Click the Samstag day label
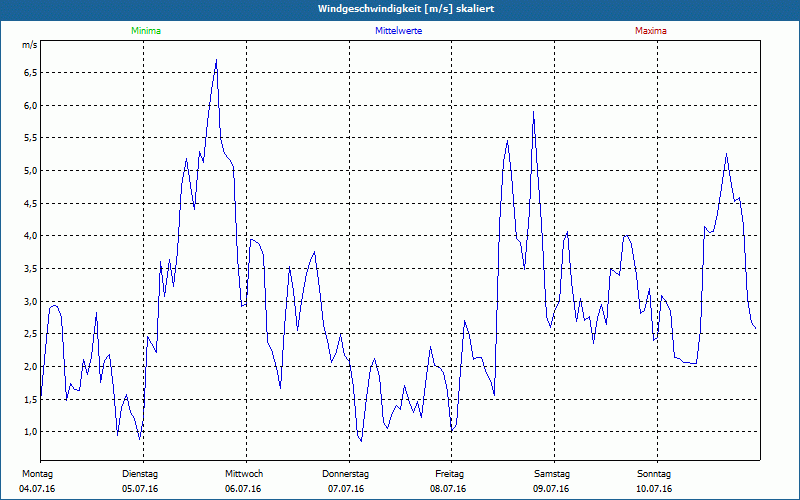The image size is (800, 500). [552, 474]
